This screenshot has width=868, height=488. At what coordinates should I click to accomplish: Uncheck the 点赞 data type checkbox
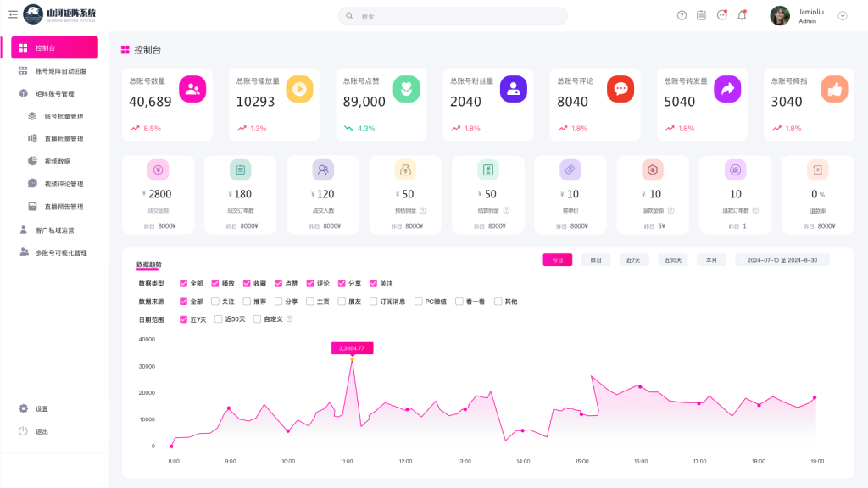pyautogui.click(x=278, y=283)
